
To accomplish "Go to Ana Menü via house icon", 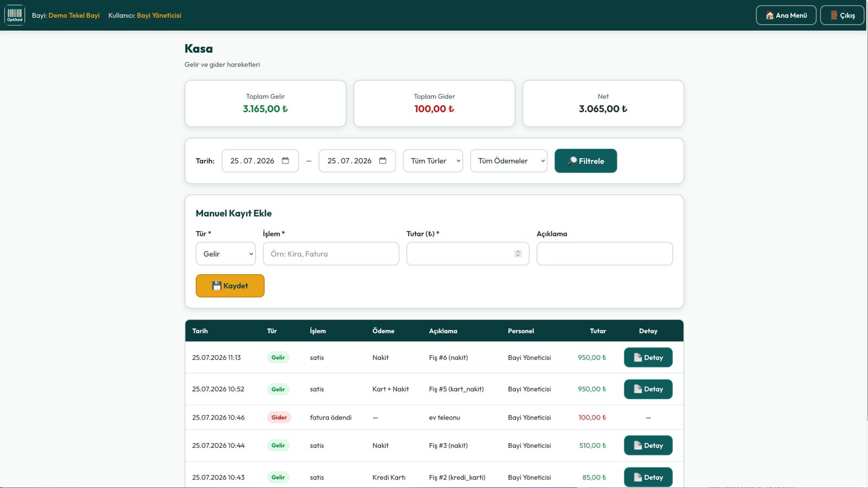I will click(x=786, y=15).
